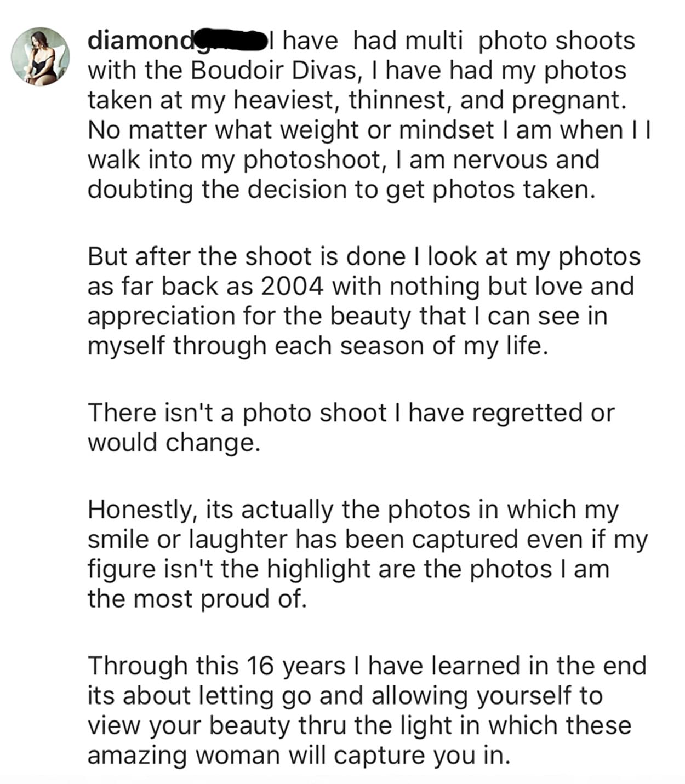The image size is (685, 784).
Task: Click the phrase "smile or laughter"
Action: 187,539
